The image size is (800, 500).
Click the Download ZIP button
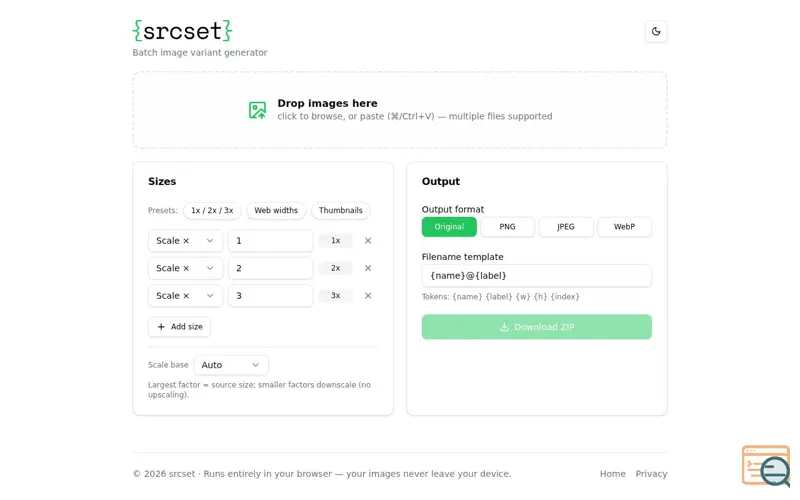(x=537, y=327)
